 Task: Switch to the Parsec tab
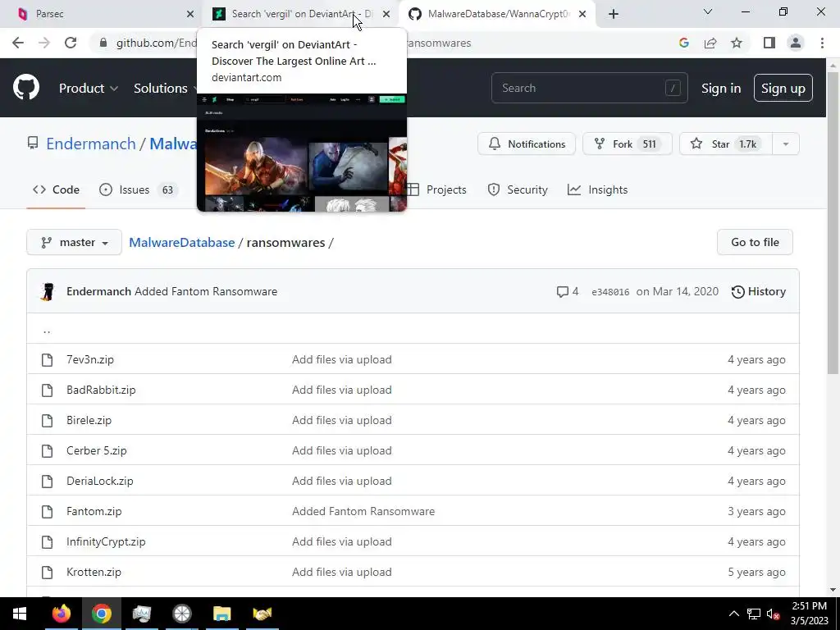tap(102, 14)
